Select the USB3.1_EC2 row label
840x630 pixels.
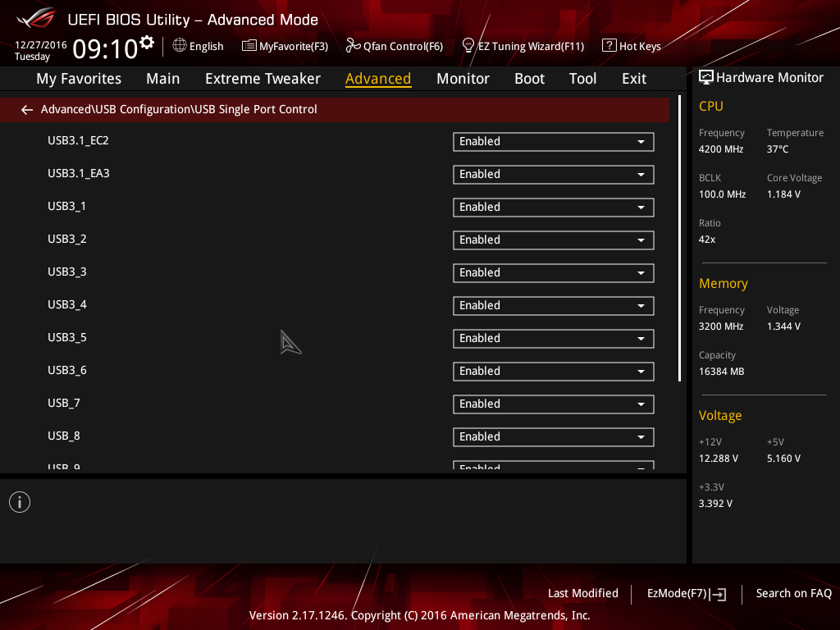click(x=78, y=141)
